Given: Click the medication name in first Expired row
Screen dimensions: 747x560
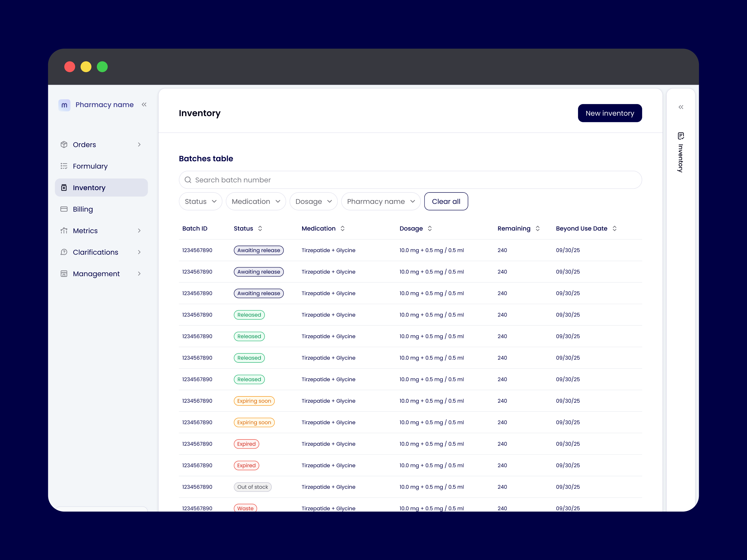Looking at the screenshot, I should pos(329,444).
